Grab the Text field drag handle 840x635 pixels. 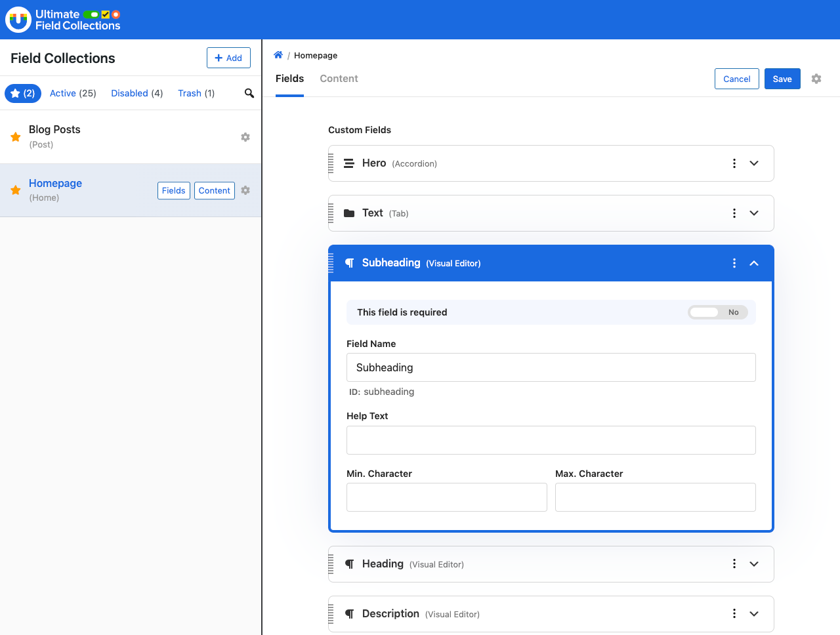pyautogui.click(x=331, y=213)
